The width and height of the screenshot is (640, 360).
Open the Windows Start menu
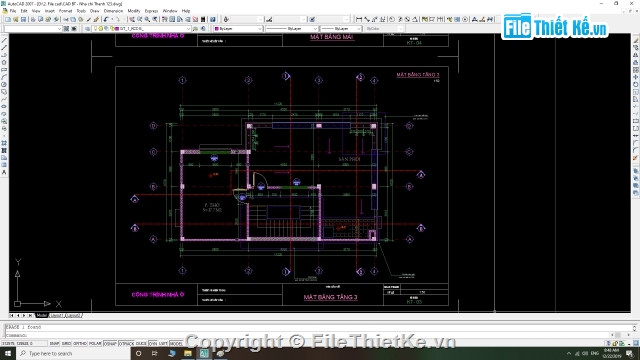coord(8,353)
